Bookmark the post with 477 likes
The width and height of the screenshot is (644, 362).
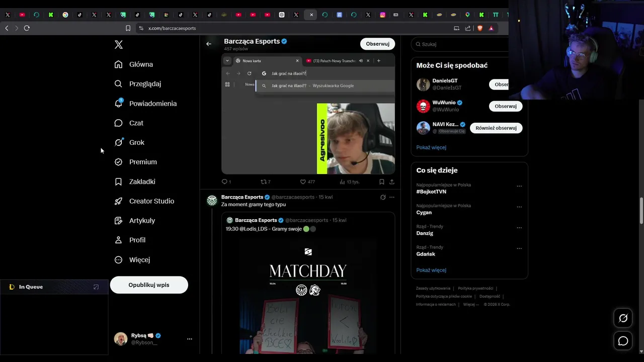pos(382,182)
